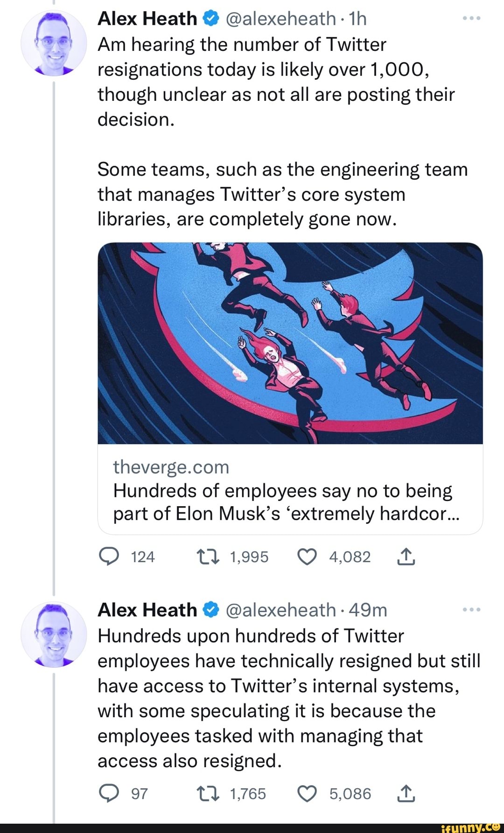
Task: Click verified badge on first tweet
Action: click(x=211, y=19)
